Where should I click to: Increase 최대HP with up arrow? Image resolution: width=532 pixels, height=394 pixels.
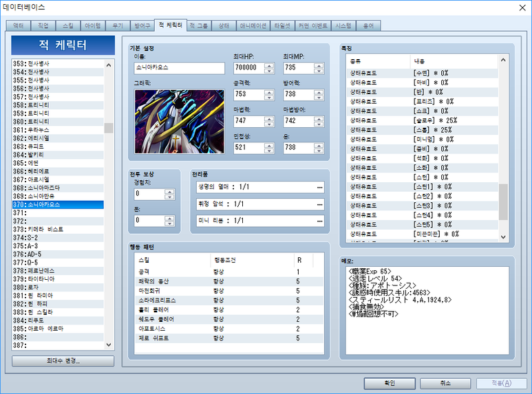point(269,65)
